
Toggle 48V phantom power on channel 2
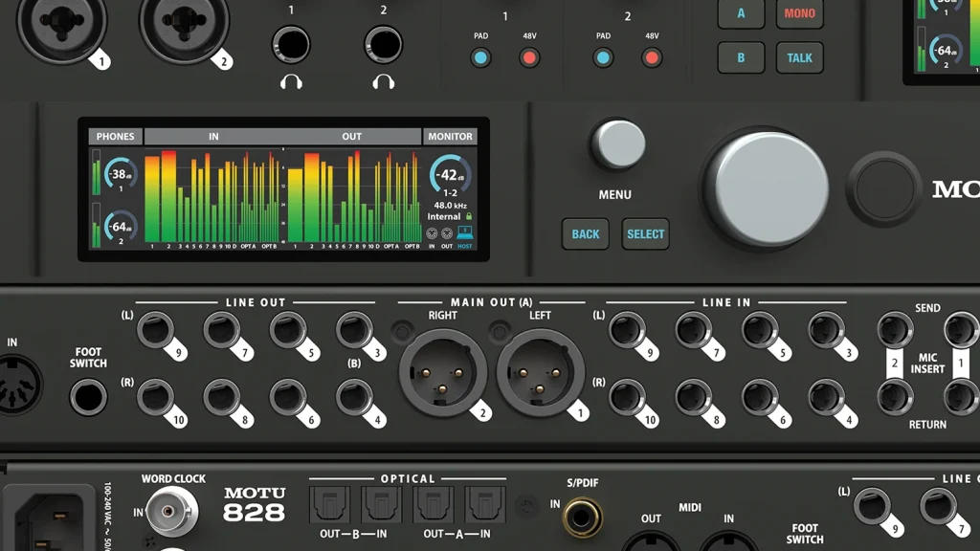[652, 58]
